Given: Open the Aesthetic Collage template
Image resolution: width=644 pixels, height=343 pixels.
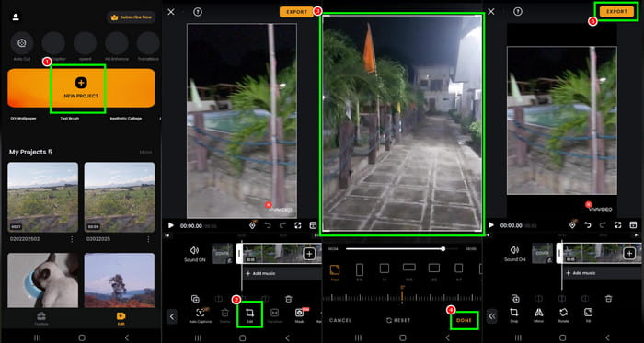Looking at the screenshot, I should point(126,118).
